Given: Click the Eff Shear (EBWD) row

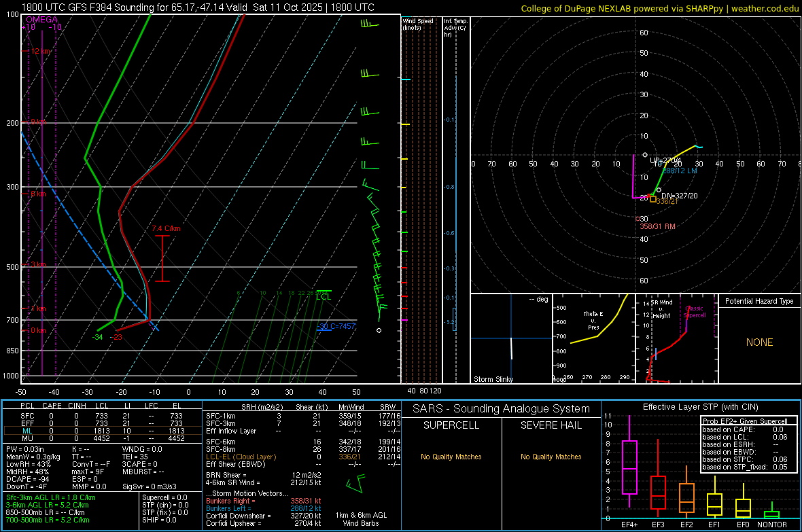Looking at the screenshot, I should [303, 465].
